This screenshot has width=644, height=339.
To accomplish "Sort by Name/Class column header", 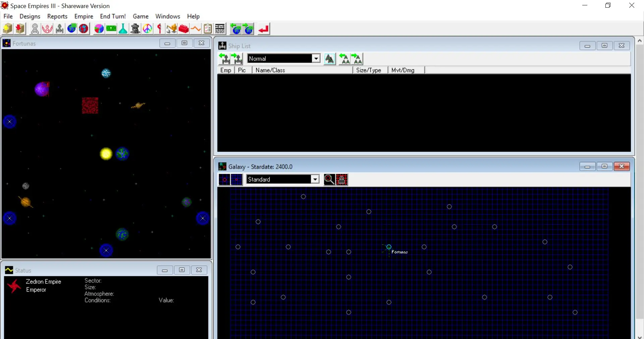I will coord(302,70).
